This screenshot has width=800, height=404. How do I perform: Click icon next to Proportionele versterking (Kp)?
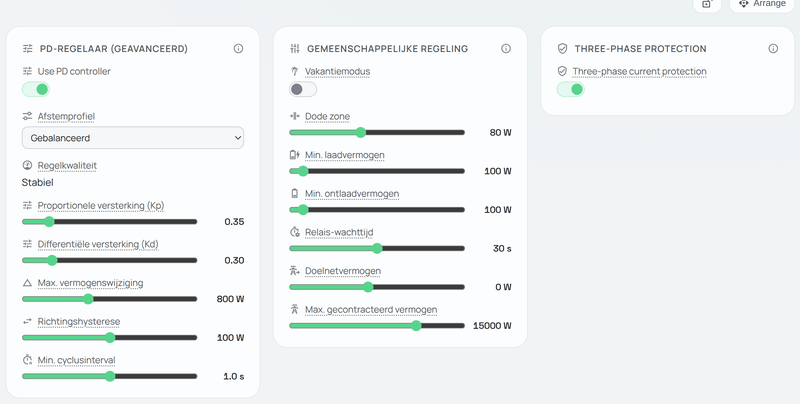27,205
